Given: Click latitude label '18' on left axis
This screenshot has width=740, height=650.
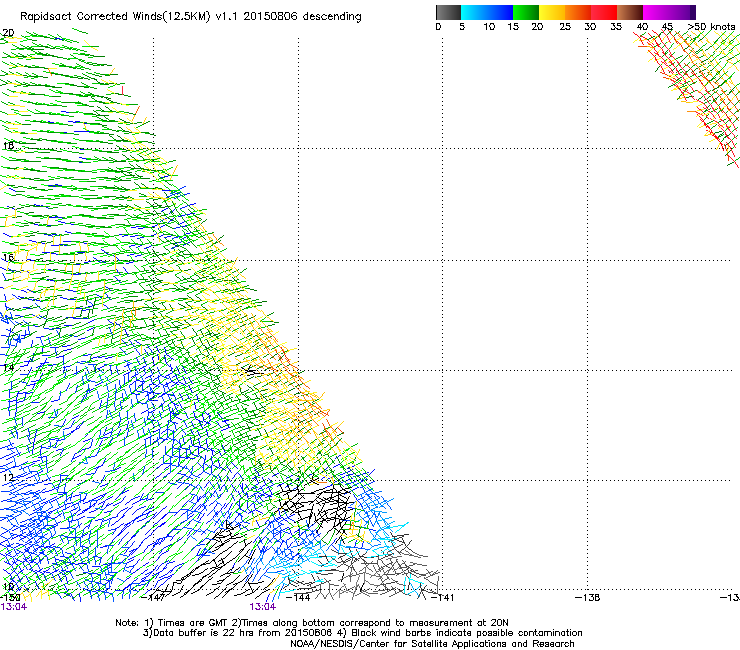Looking at the screenshot, I should (x=8, y=145).
